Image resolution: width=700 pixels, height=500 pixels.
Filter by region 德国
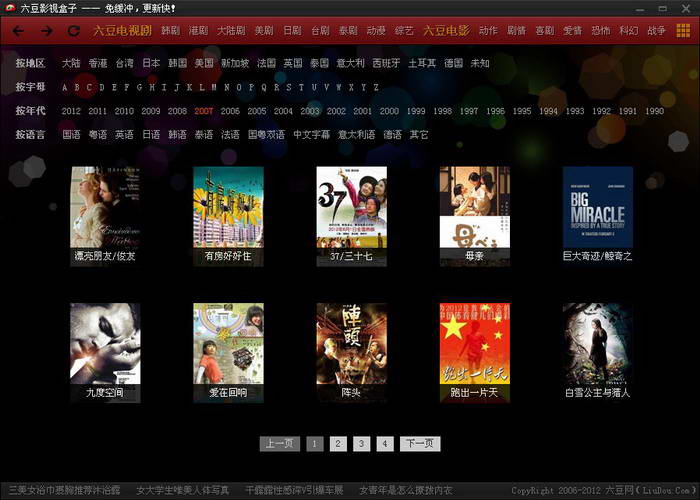(x=453, y=63)
